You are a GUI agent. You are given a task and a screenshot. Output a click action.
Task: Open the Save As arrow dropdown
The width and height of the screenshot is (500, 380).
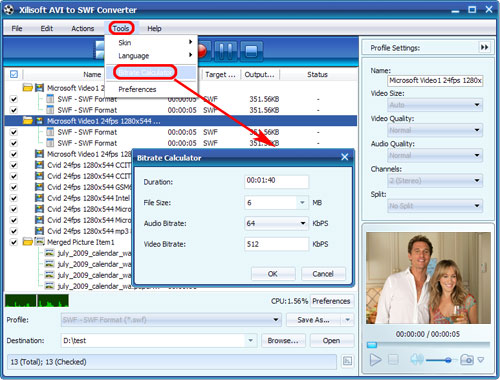point(347,320)
